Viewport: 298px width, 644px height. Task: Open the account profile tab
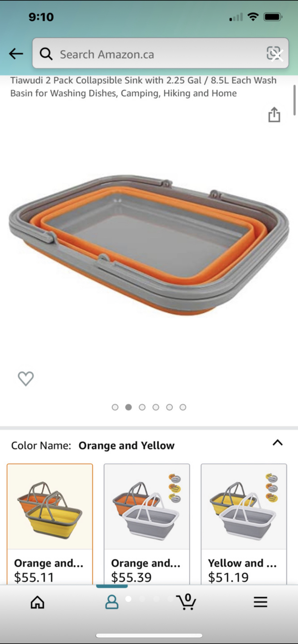click(112, 602)
